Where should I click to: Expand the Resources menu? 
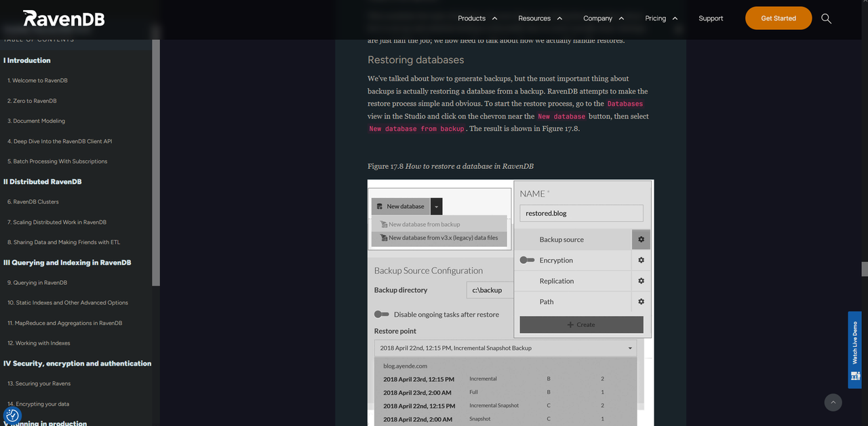540,18
